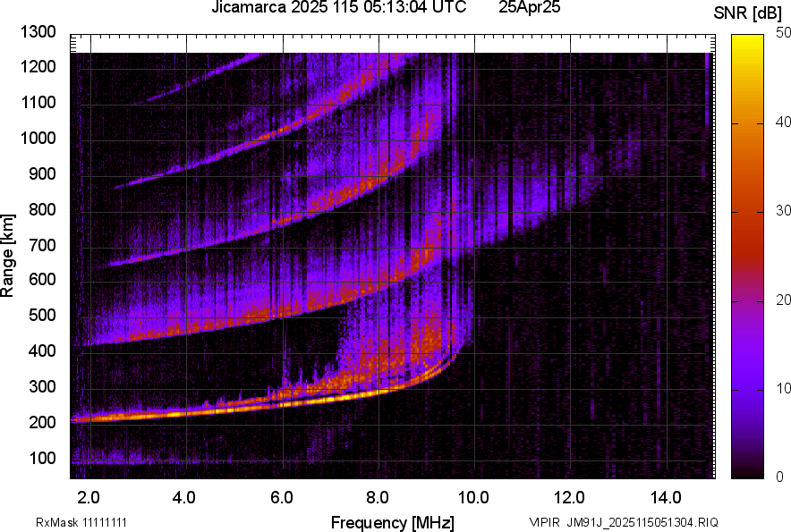Click the frequency tick label '2.0'
The image size is (791, 532).
(x=89, y=498)
